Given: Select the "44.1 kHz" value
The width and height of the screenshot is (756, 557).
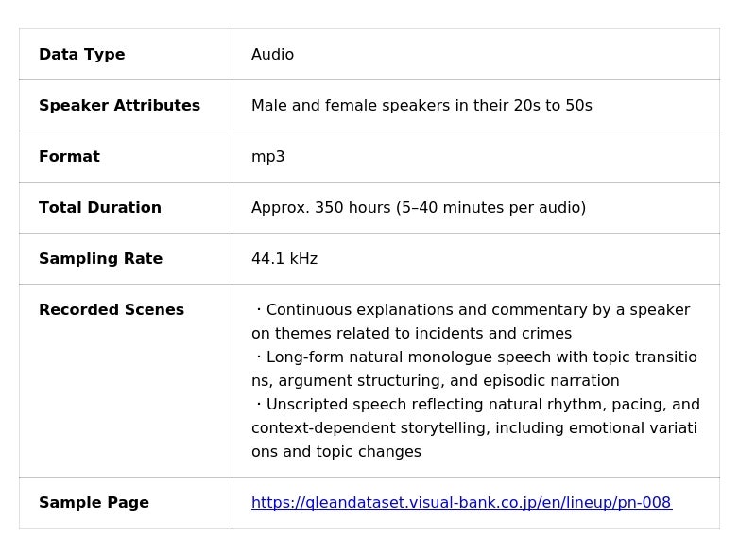Looking at the screenshot, I should [x=283, y=259].
